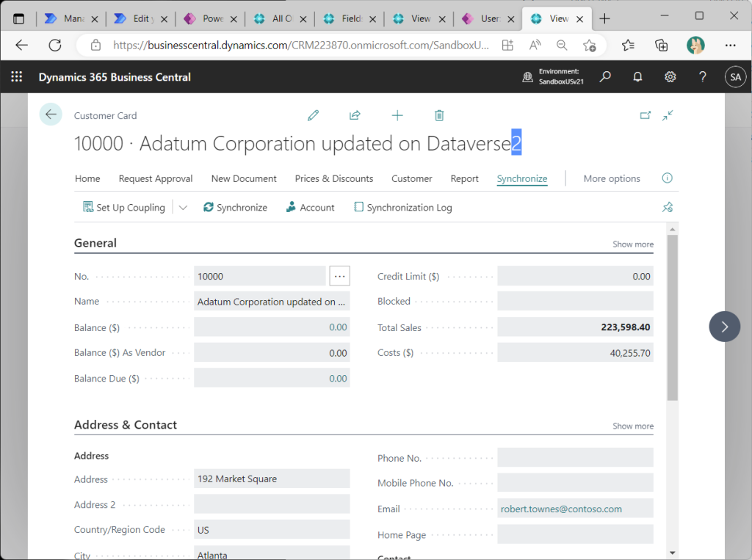Open the Home menu tab
Screen dimensions: 752x560
coord(88,178)
